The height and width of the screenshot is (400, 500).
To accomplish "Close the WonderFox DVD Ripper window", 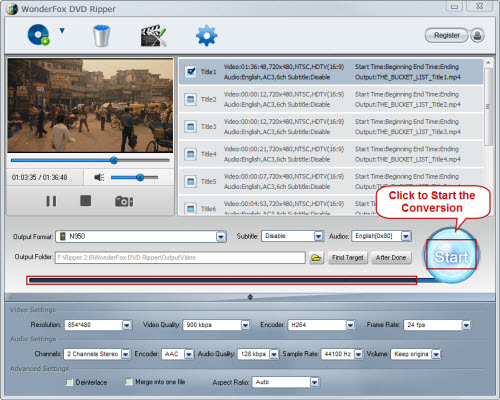I will pos(479,6).
